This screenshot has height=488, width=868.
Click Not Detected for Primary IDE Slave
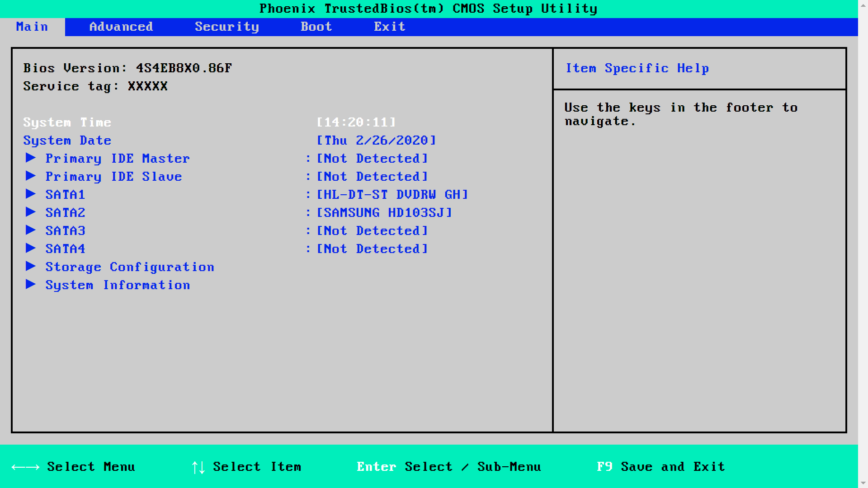(x=372, y=177)
